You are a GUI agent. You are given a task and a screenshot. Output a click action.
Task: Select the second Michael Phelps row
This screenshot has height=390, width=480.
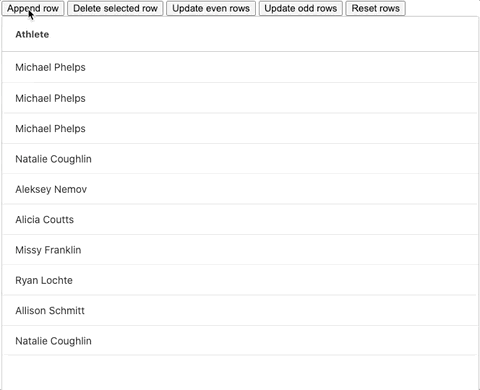click(240, 98)
